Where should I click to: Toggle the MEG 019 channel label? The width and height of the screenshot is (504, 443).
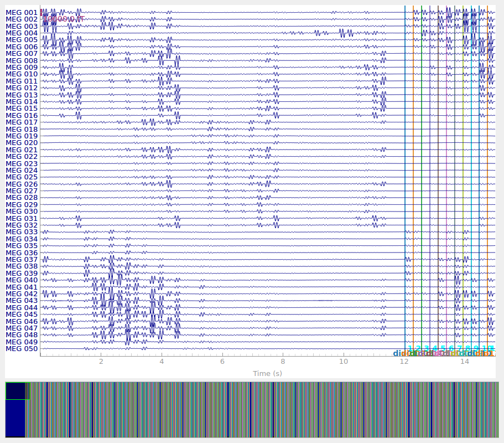(x=22, y=136)
